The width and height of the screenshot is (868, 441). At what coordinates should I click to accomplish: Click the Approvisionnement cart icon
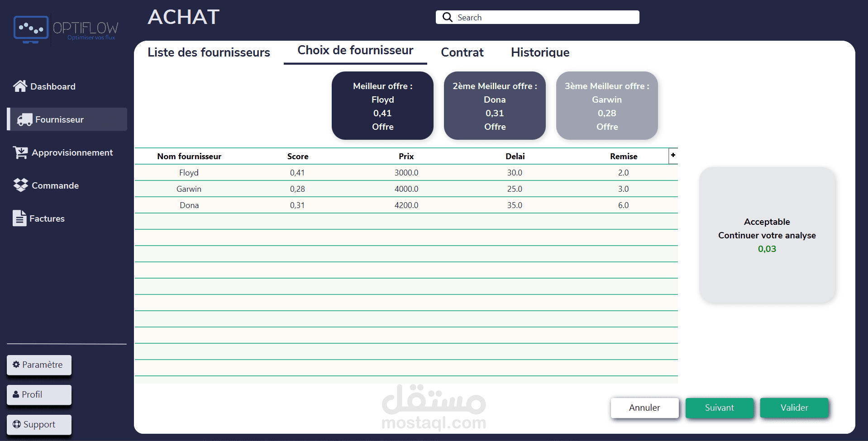(x=20, y=152)
